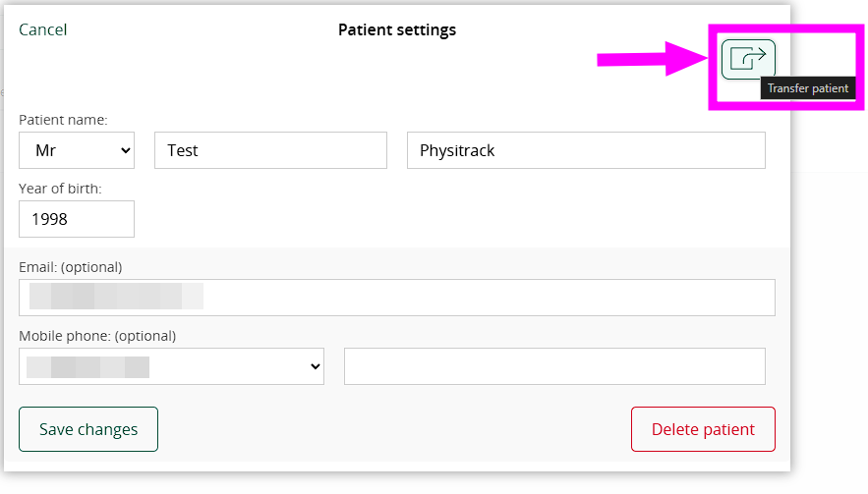Click the Transfer patient icon
Viewport: 868px width, 494px height.
point(748,59)
